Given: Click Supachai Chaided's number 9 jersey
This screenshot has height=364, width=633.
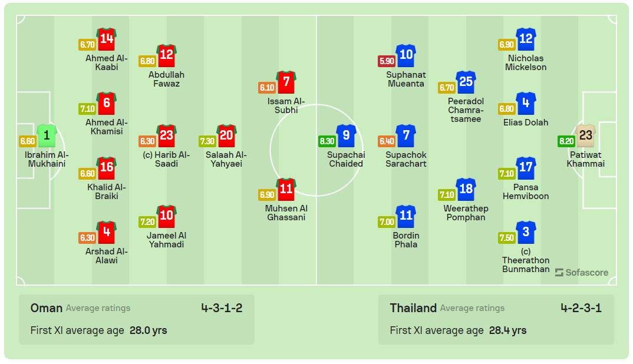Looking at the screenshot, I should pos(346,136).
